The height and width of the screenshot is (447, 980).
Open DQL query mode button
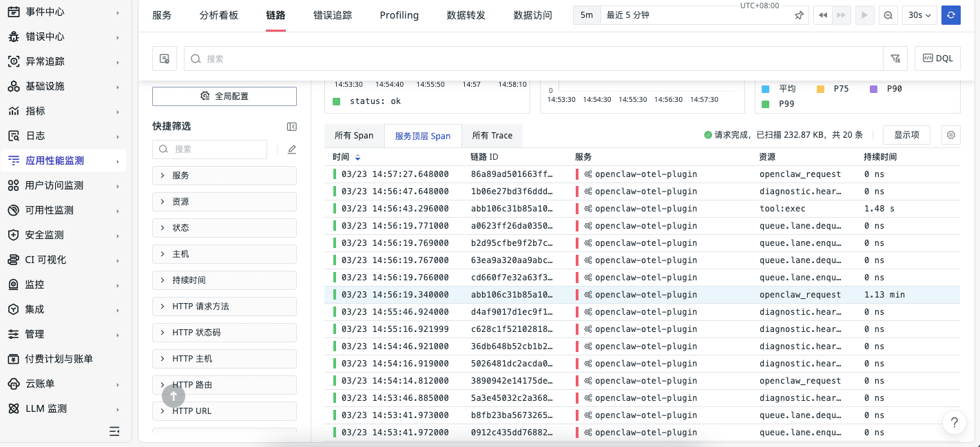tap(937, 59)
